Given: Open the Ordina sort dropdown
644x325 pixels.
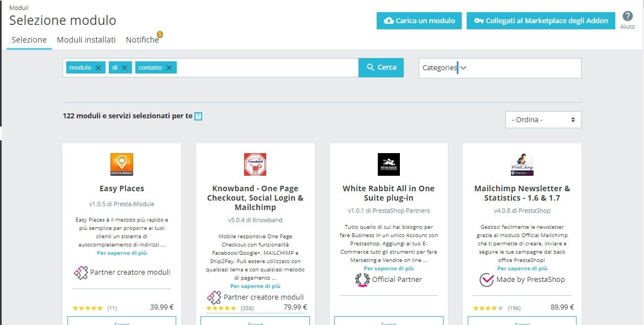Looking at the screenshot, I should (543, 119).
